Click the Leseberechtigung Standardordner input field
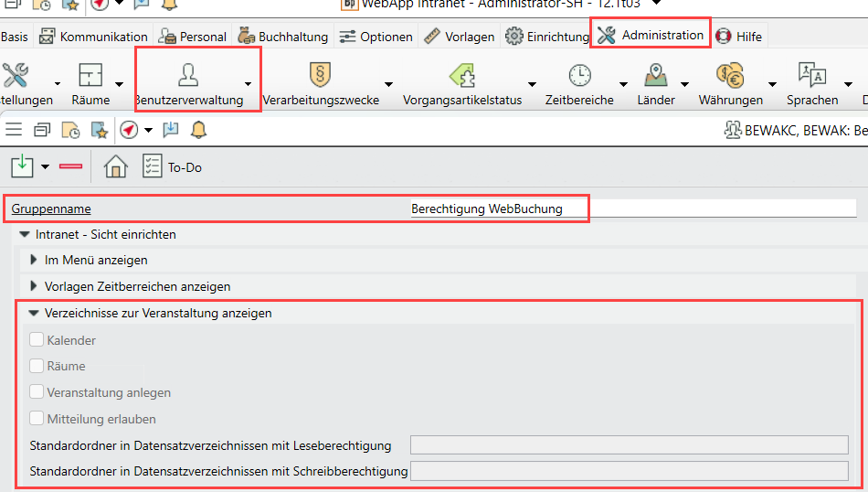 629,445
